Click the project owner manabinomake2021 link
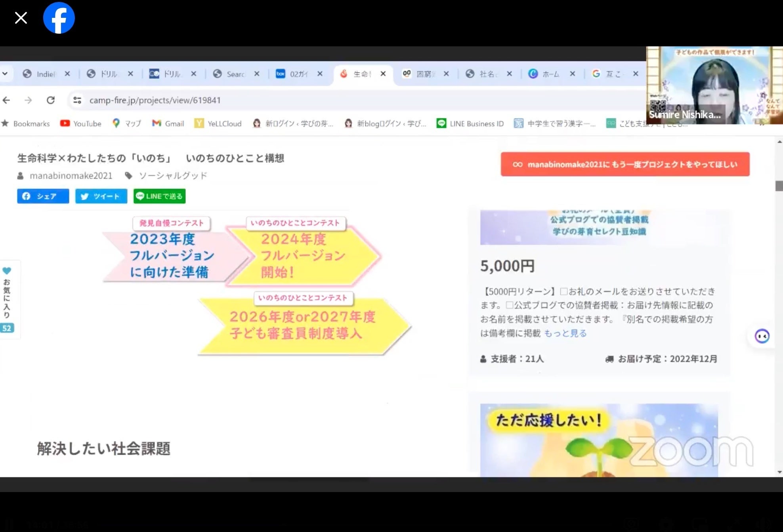This screenshot has width=783, height=532. (x=71, y=175)
